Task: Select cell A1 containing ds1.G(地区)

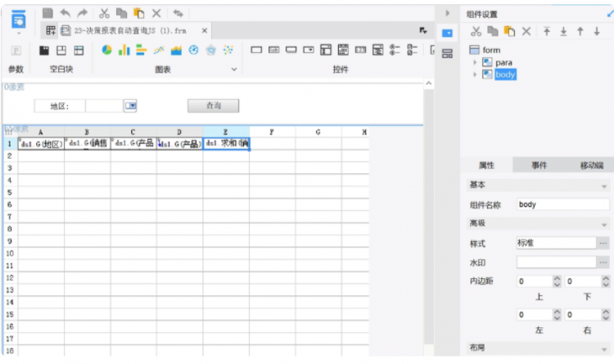Action: click(x=41, y=144)
